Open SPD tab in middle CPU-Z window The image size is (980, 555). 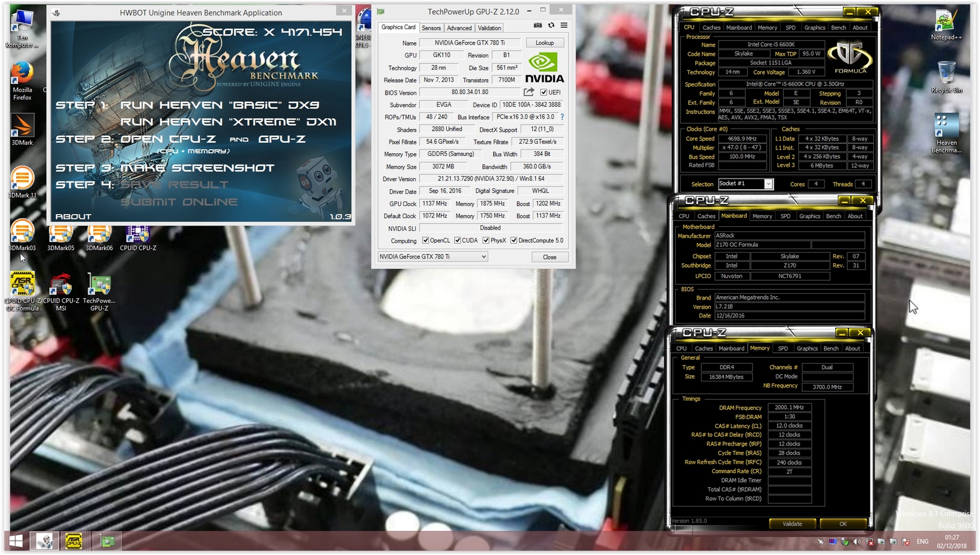tap(785, 216)
